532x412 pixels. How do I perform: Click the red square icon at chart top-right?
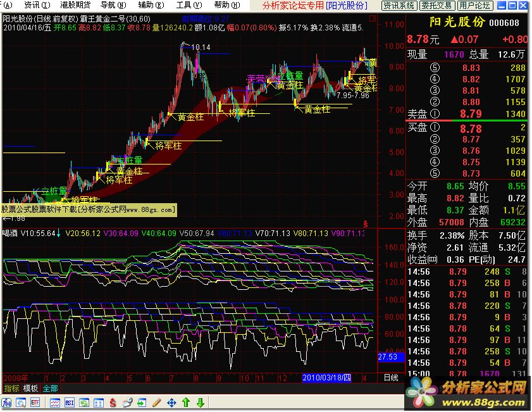pos(372,18)
